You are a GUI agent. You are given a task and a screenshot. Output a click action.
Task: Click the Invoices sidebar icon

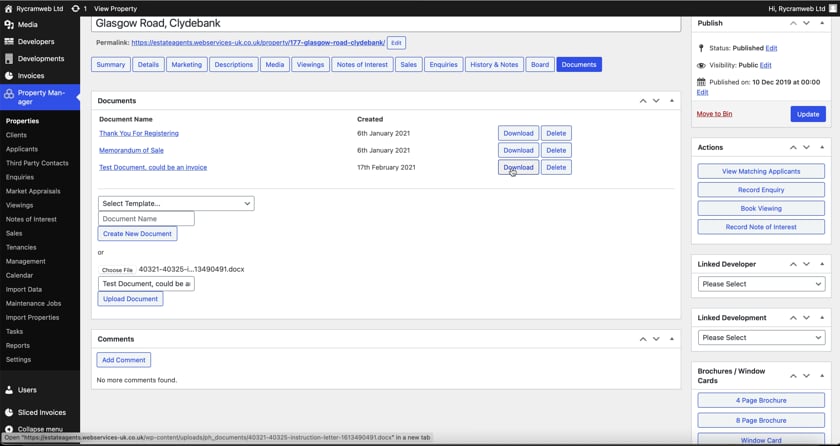point(9,76)
